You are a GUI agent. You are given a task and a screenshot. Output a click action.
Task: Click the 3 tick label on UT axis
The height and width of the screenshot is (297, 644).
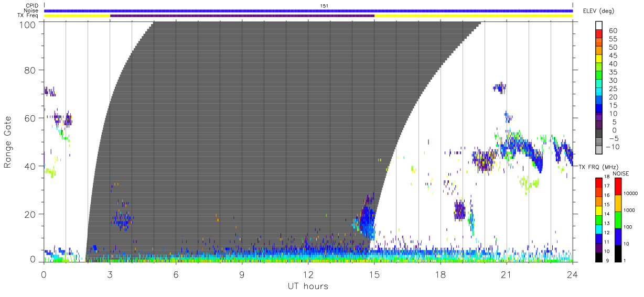click(x=110, y=274)
